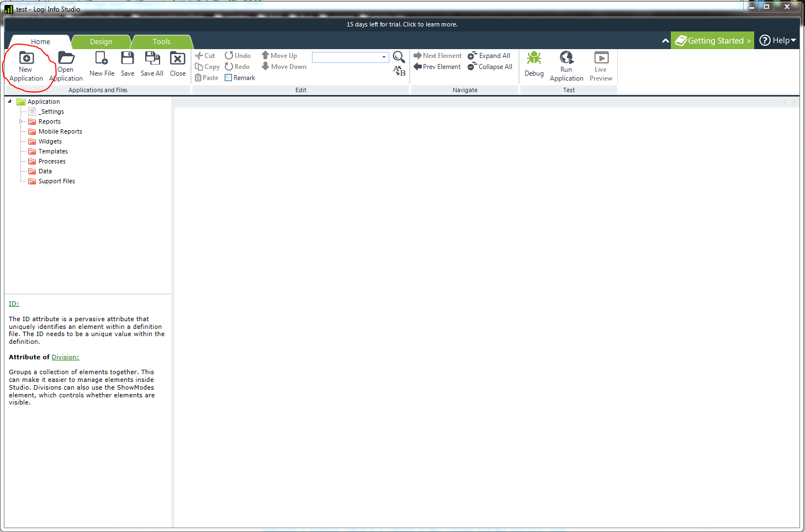This screenshot has width=805, height=532.
Task: Expand the Reports folder in the tree
Action: click(21, 121)
